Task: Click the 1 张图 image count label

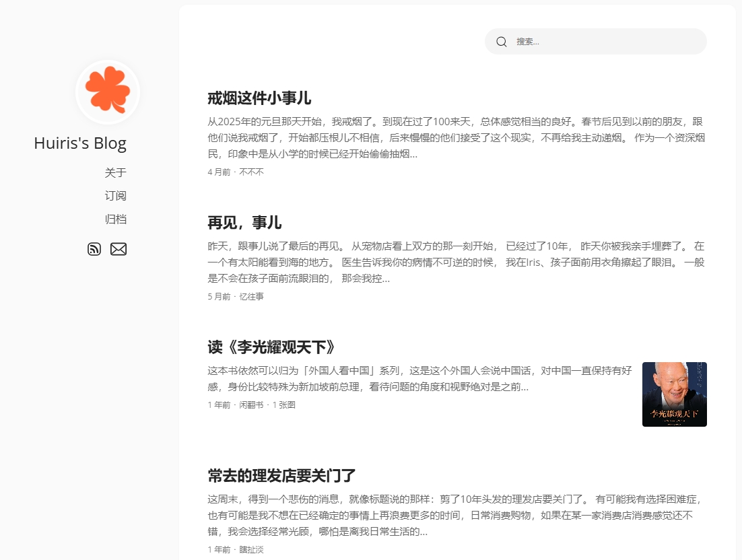Action: [x=283, y=405]
